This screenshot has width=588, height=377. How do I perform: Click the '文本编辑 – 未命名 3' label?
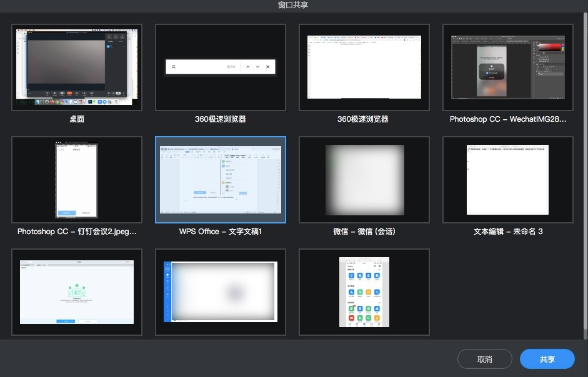(x=508, y=232)
